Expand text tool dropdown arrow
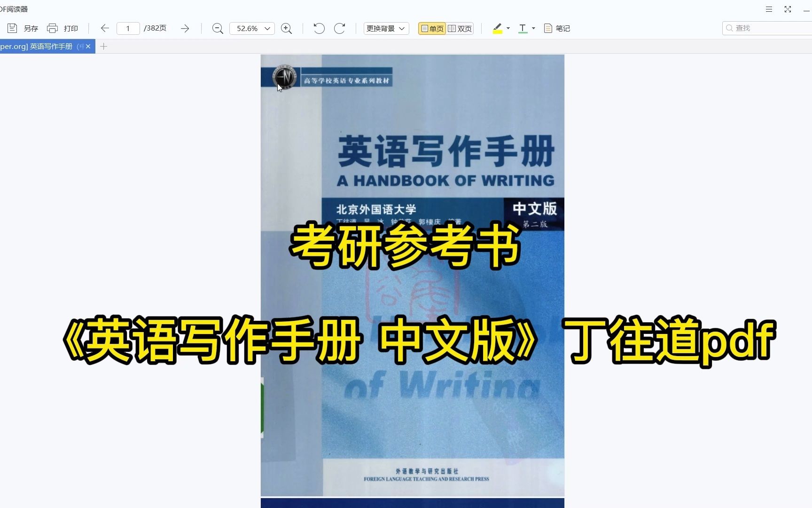The height and width of the screenshot is (508, 812). coord(533,28)
